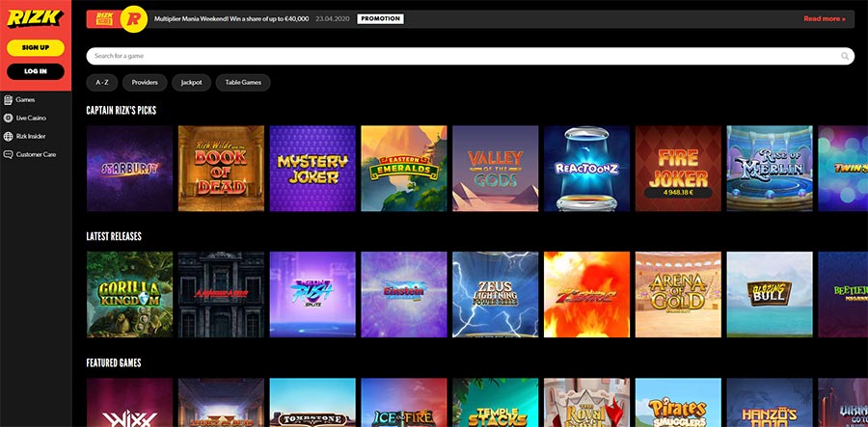868x427 pixels.
Task: Select the Providers filter
Action: [x=145, y=83]
